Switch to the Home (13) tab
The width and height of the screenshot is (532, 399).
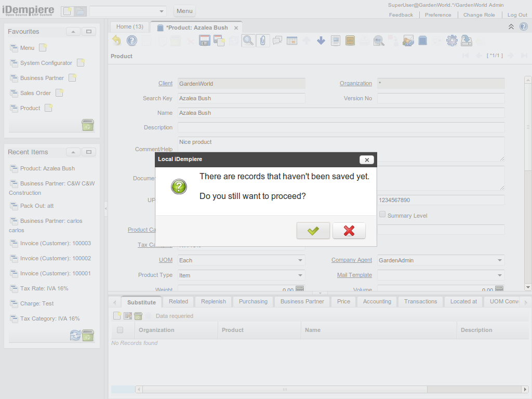129,26
